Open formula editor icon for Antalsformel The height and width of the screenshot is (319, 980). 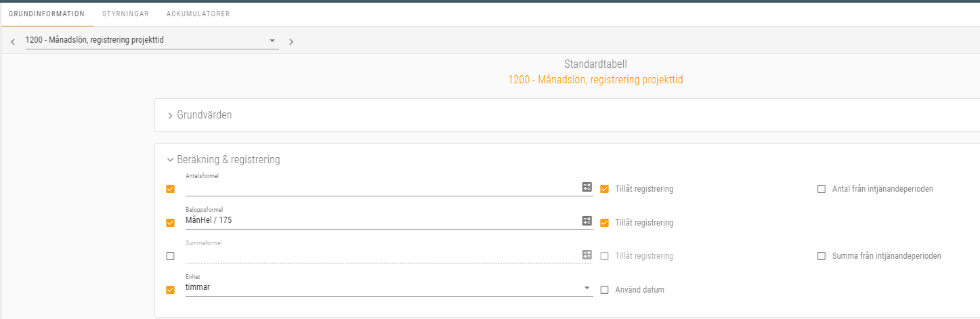pyautogui.click(x=587, y=187)
